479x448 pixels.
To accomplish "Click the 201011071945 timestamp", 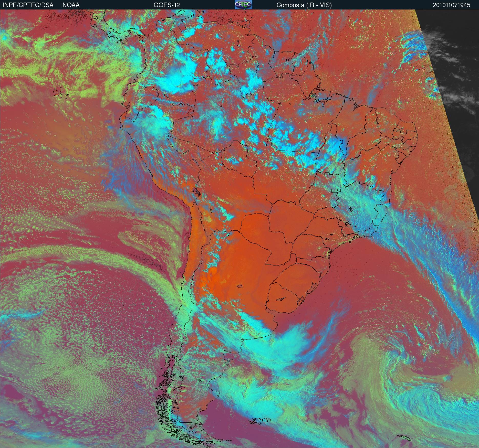I will click(x=452, y=5).
